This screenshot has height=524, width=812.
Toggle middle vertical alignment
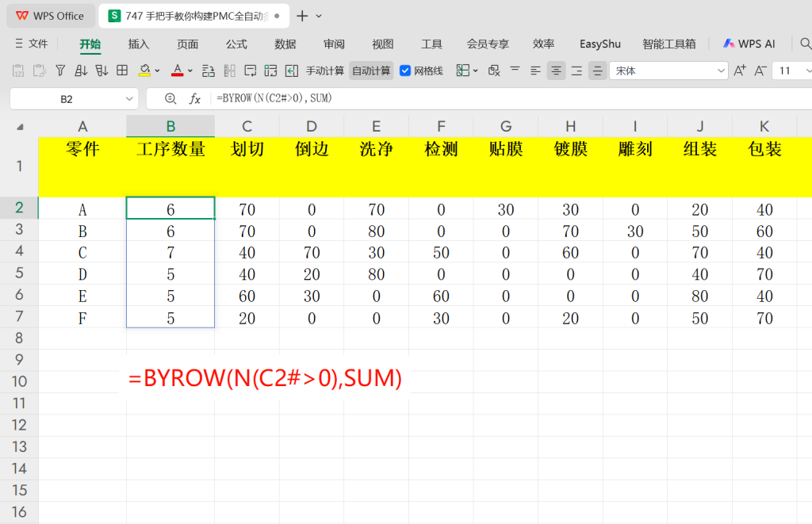click(x=597, y=71)
